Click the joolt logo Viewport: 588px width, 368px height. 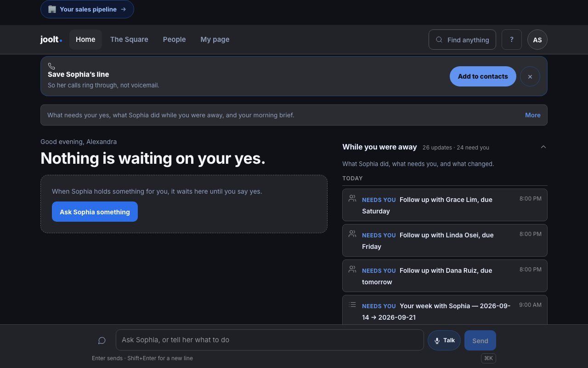pyautogui.click(x=51, y=40)
